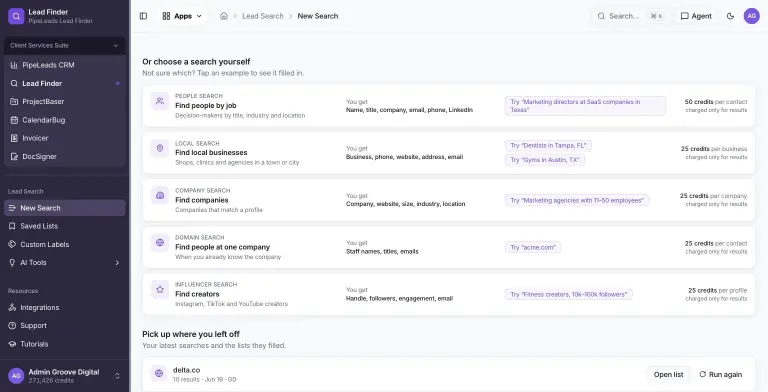This screenshot has height=392, width=768.
Task: Select Lead Finder in sidebar
Action: [64, 83]
